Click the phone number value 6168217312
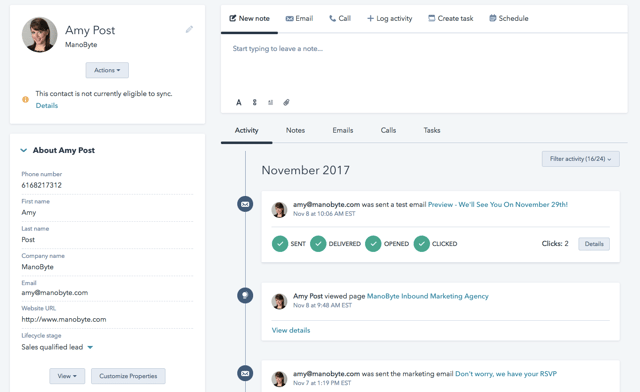The height and width of the screenshot is (392, 640). click(x=42, y=185)
